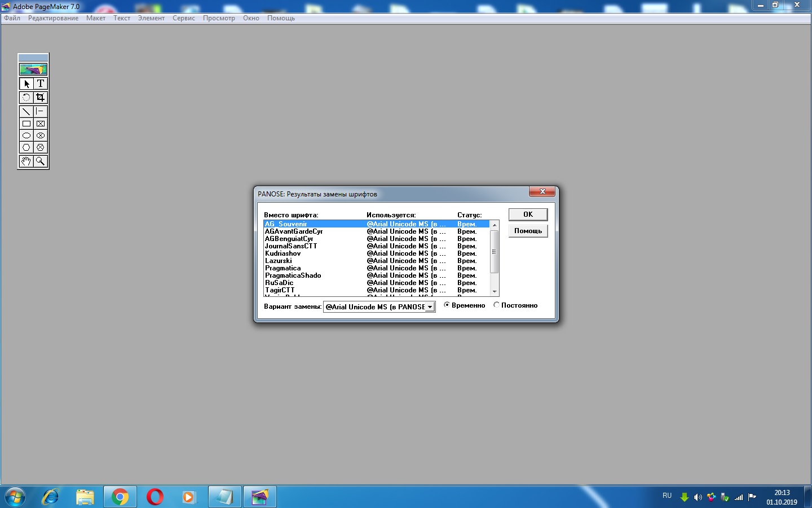Image resolution: width=812 pixels, height=508 pixels.
Task: Click the RU language indicator in the tray
Action: click(667, 496)
